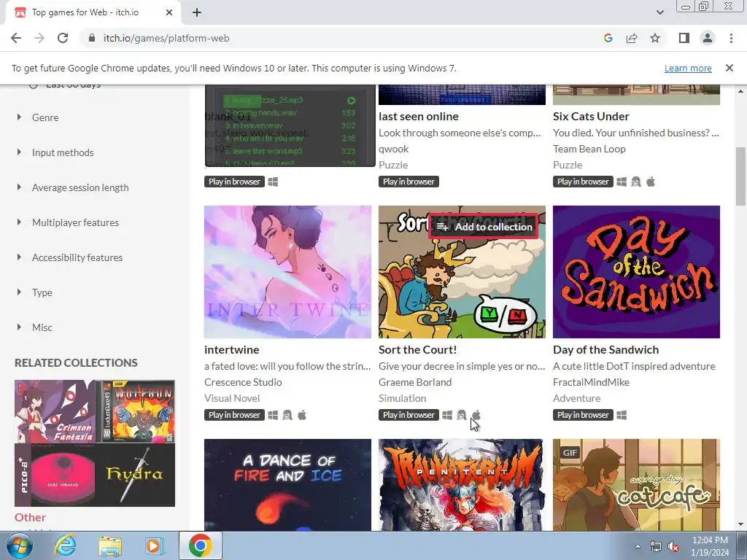Open the last seen online title link
This screenshot has height=560, width=747.
tap(418, 116)
